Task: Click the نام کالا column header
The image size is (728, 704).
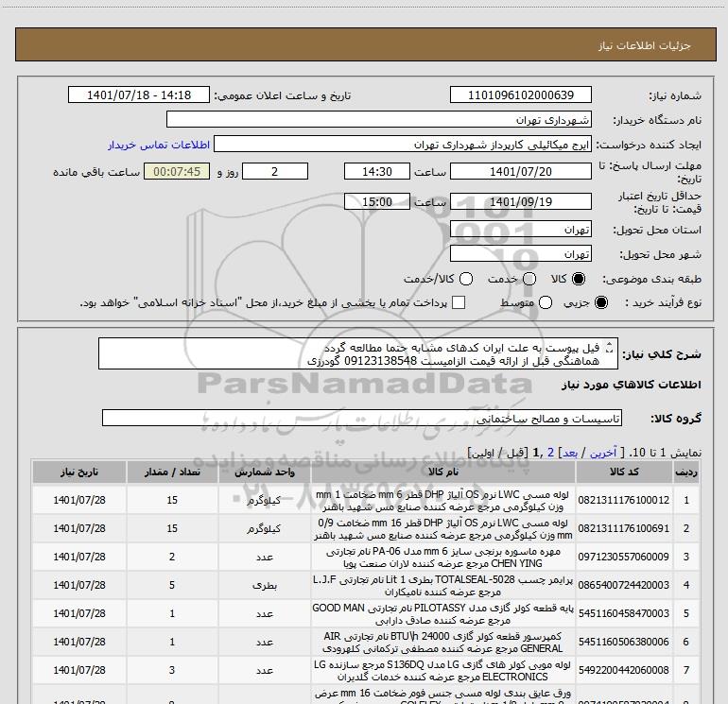Action: point(442,472)
